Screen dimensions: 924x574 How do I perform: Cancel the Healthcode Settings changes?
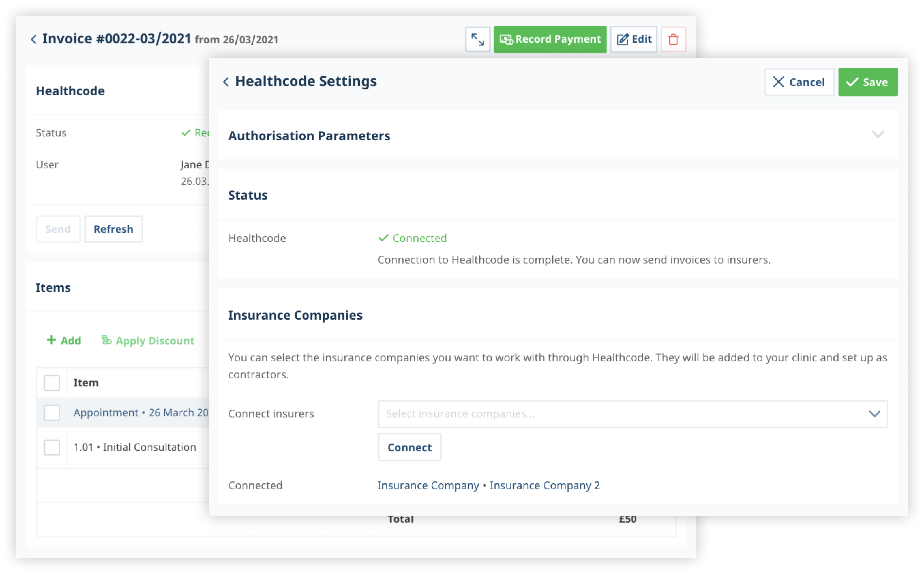tap(799, 82)
